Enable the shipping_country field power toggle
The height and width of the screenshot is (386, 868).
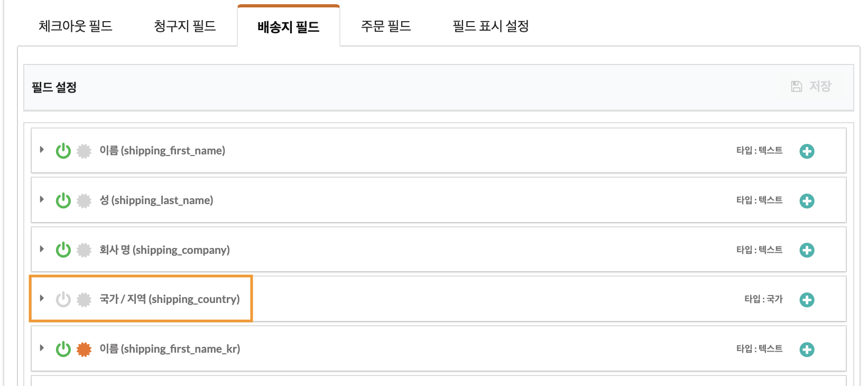63,299
